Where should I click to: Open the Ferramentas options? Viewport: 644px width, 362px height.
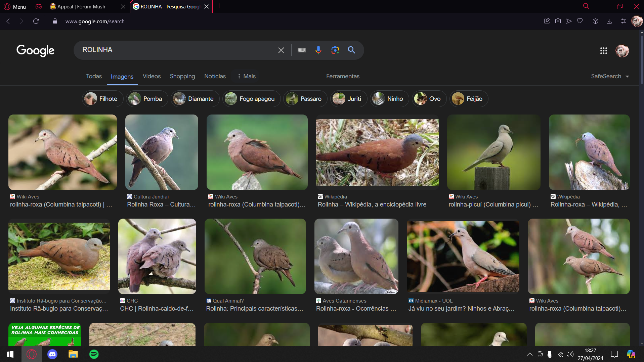pyautogui.click(x=343, y=76)
